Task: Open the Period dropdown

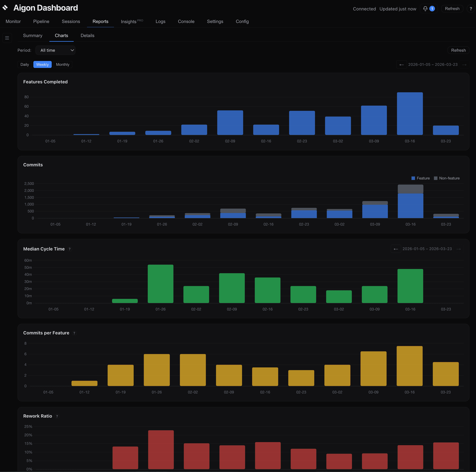Action: 55,50
